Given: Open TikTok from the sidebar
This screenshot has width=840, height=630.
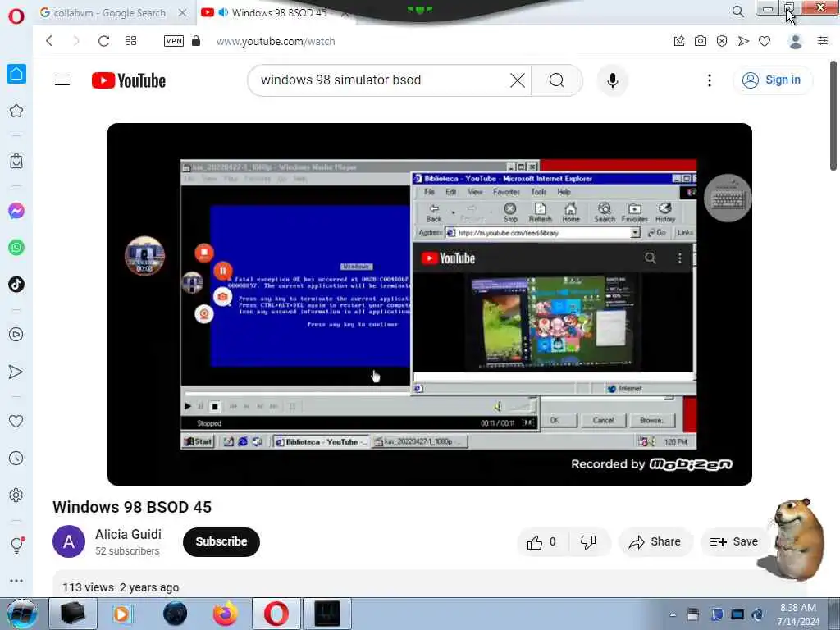Looking at the screenshot, I should pos(16,285).
